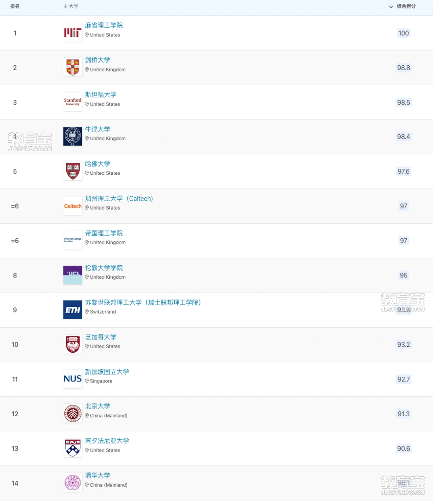
Task: Open the 芝加哥大学 link
Action: pyautogui.click(x=101, y=337)
